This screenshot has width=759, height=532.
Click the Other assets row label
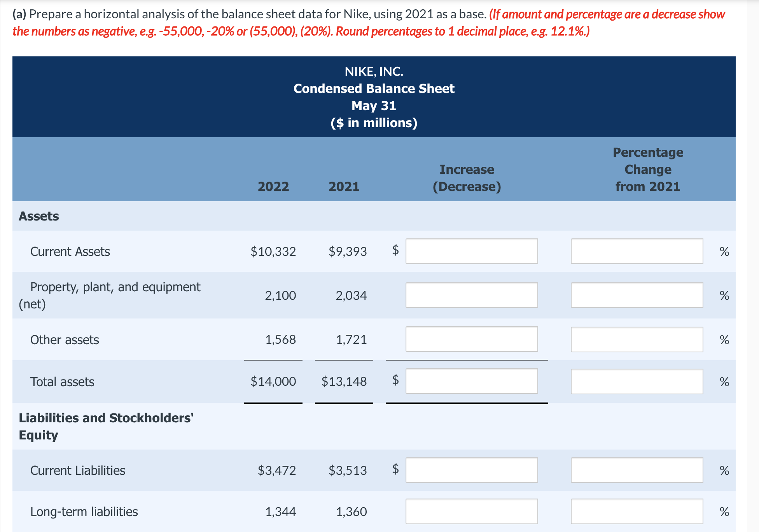pos(65,340)
